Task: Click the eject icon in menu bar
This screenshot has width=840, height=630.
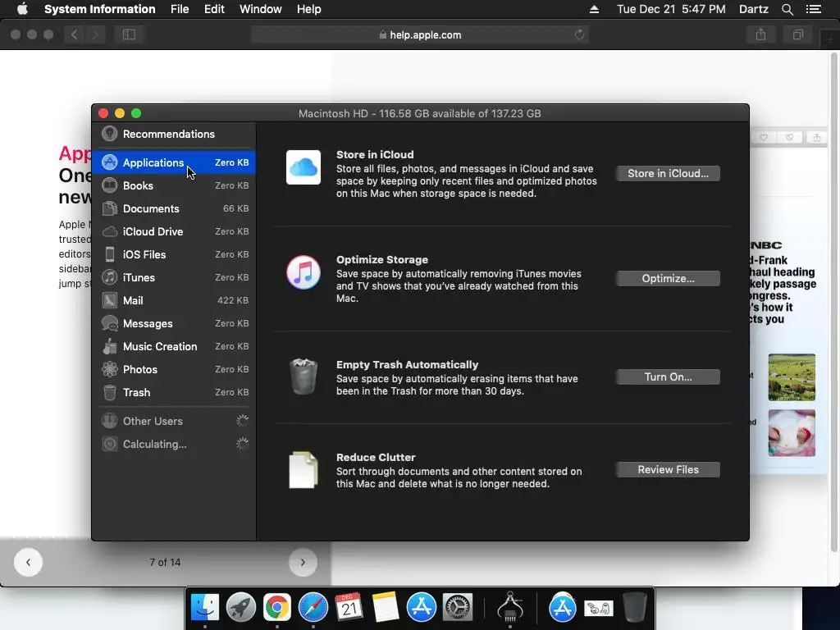Action: point(594,9)
